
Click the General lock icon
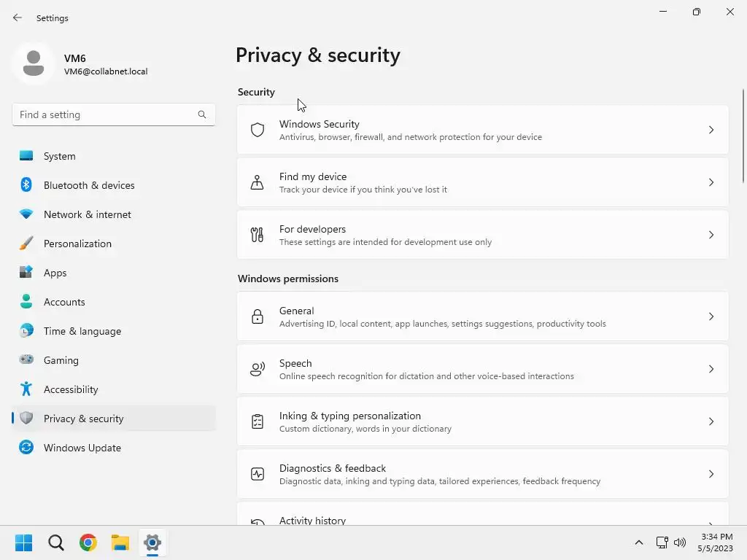258,316
